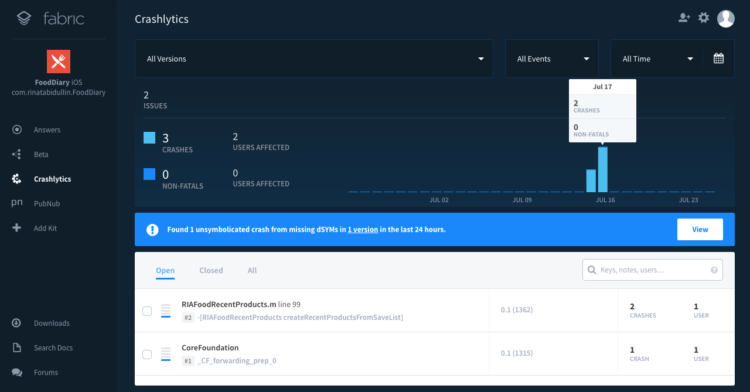Expand the All Events dropdown
Viewport: 750px width, 392px height.
551,59
